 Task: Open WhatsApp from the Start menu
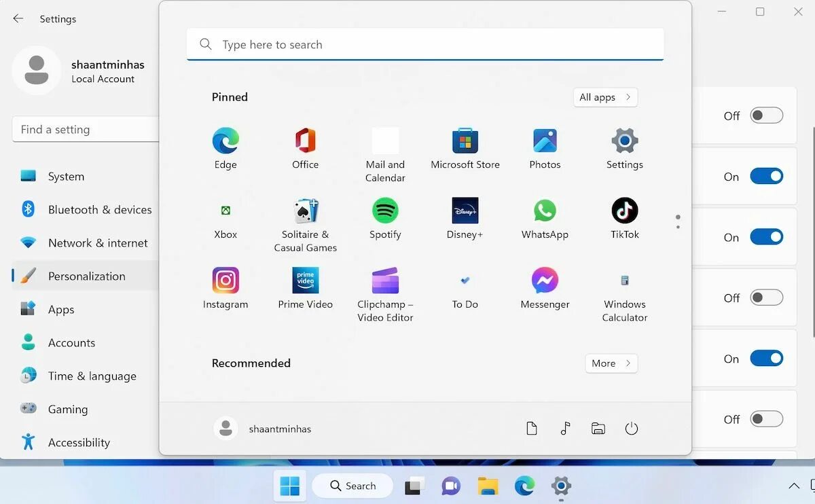point(545,211)
